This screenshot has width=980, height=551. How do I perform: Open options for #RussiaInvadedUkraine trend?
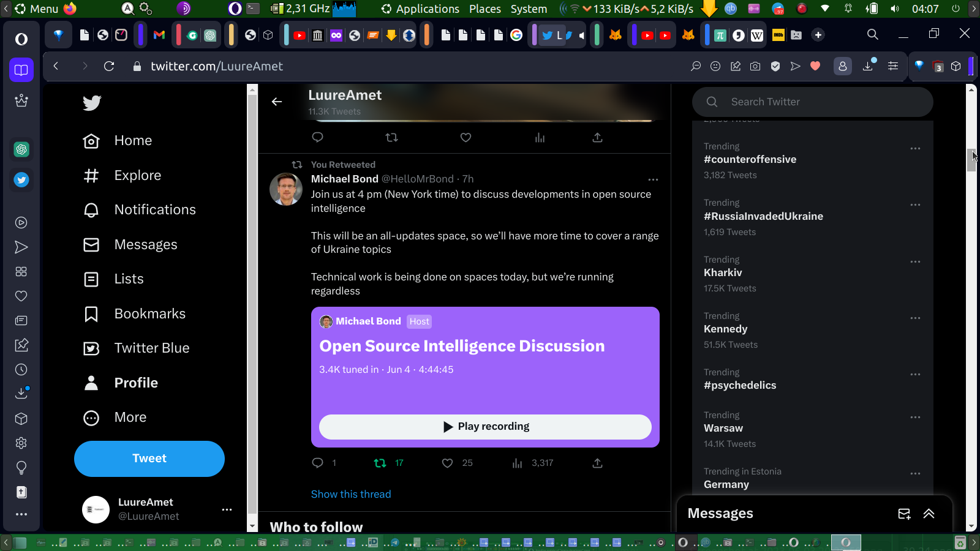click(x=915, y=204)
